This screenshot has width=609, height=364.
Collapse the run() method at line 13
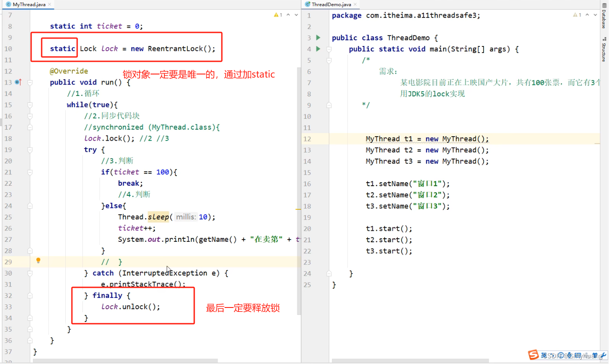(x=30, y=82)
